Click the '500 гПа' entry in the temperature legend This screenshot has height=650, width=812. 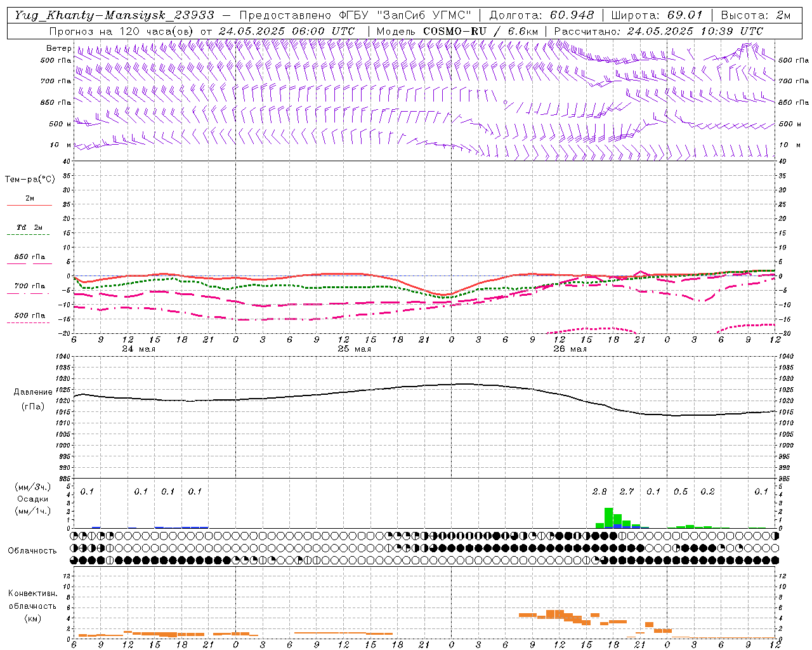(30, 315)
